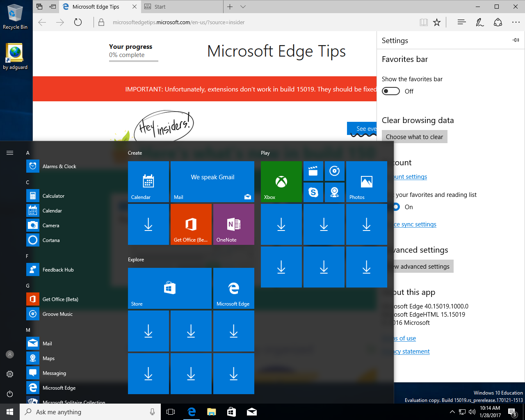
Task: Open the Photos tile
Action: tap(367, 182)
